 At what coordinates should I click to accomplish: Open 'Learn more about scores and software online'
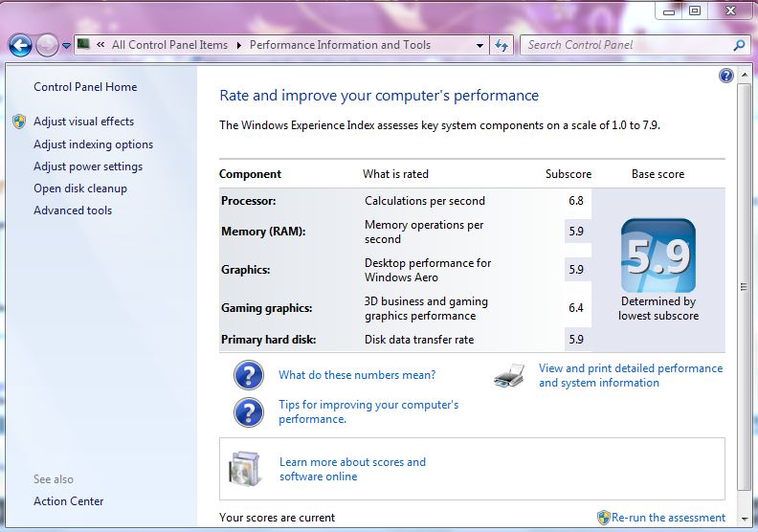click(x=352, y=469)
